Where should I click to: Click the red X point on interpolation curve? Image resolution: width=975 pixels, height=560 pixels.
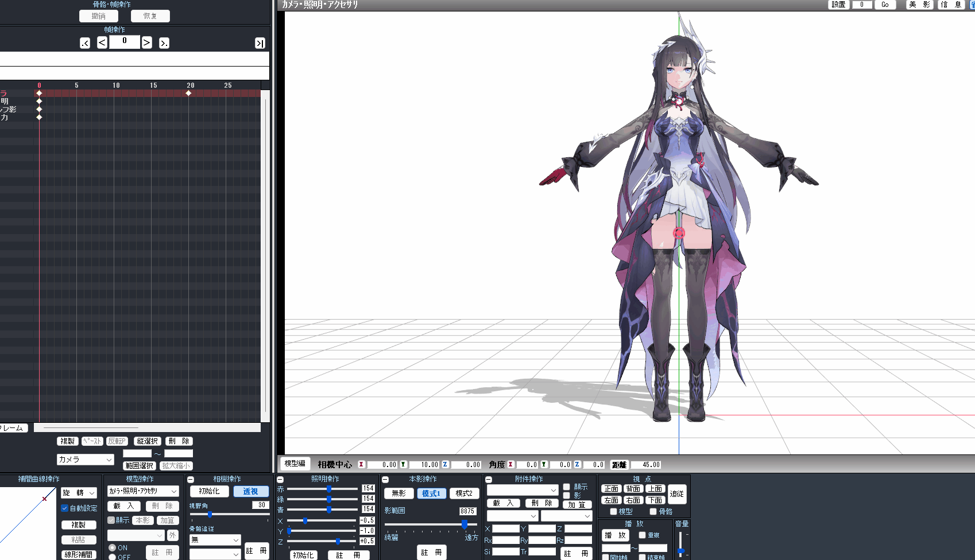pyautogui.click(x=44, y=499)
